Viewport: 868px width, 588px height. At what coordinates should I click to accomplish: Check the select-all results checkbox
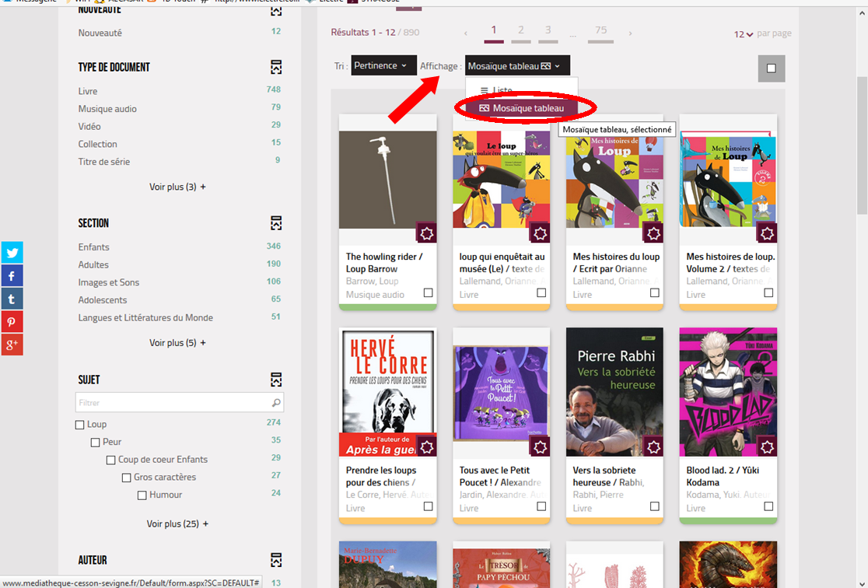click(771, 68)
